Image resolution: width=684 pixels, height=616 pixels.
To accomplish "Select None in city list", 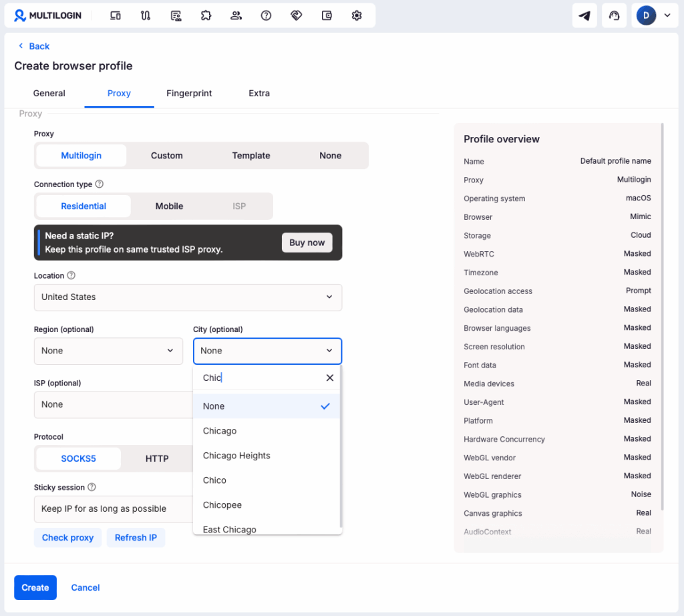I will coord(266,406).
